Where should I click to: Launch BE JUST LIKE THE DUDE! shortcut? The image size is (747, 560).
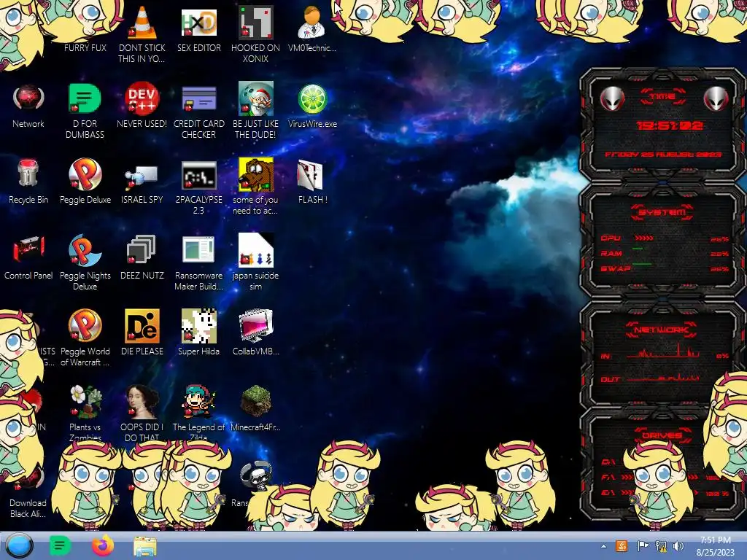[x=255, y=111]
